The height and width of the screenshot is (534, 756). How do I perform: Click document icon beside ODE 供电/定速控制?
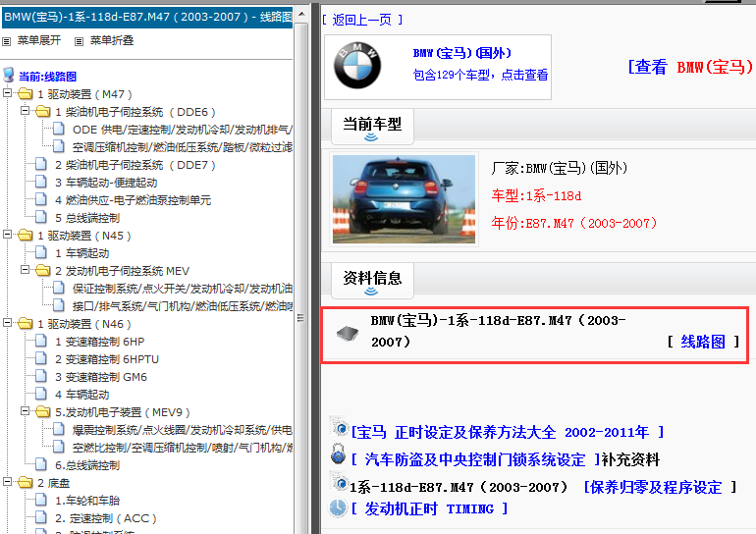59,129
